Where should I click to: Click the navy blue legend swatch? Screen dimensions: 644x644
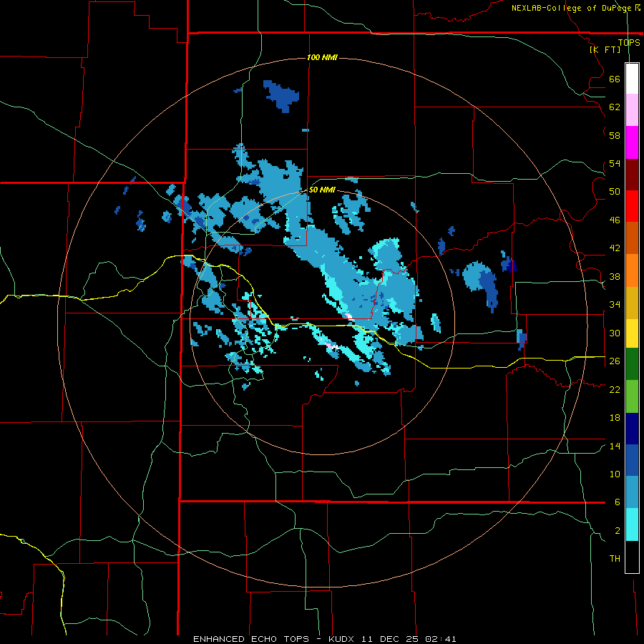[632, 429]
